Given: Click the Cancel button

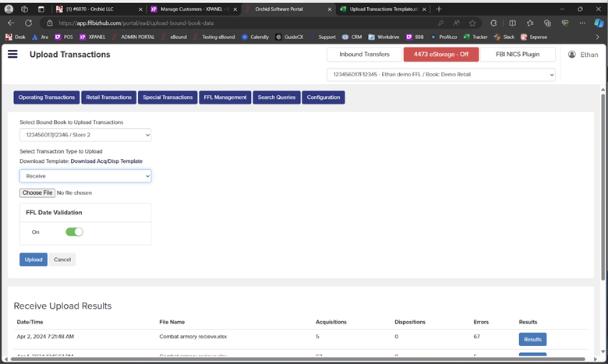Looking at the screenshot, I should click(62, 260).
